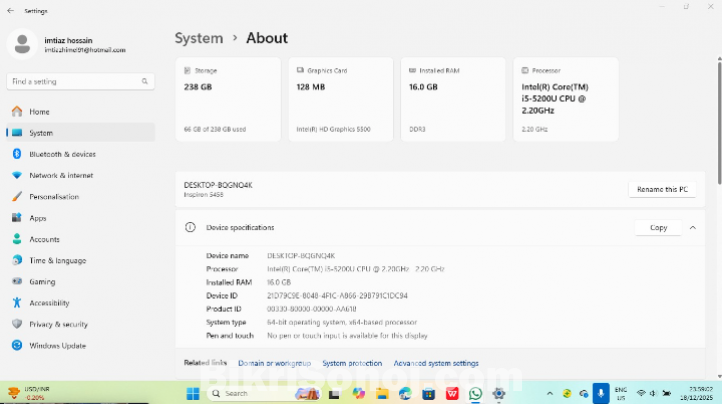Open Bluetooth & devices settings
Viewport: 722px width, 404px height.
pyautogui.click(x=81, y=154)
